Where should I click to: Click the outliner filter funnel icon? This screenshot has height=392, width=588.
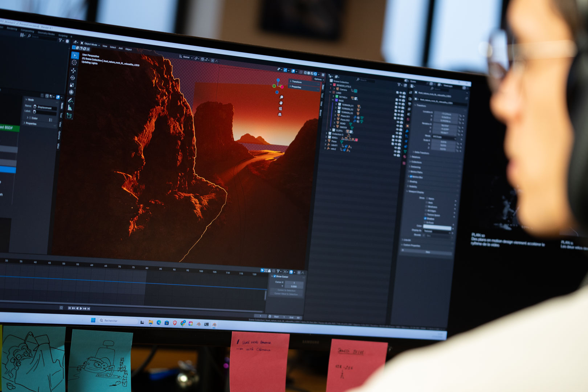(x=399, y=85)
